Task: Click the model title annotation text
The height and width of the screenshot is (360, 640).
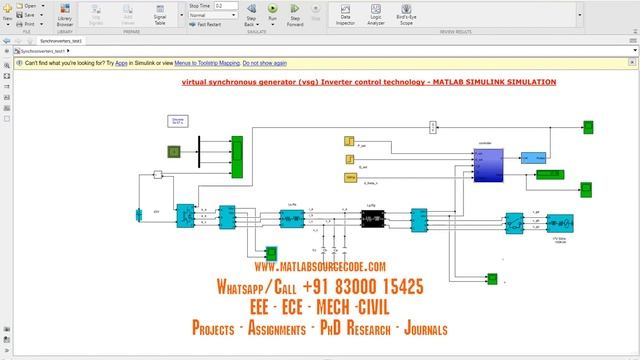Action: [x=369, y=82]
